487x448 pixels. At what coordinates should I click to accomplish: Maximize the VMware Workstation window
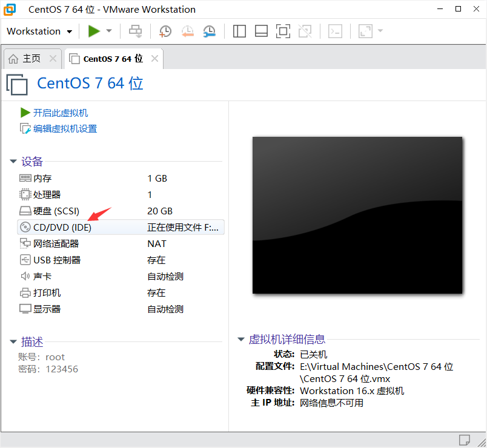click(458, 9)
